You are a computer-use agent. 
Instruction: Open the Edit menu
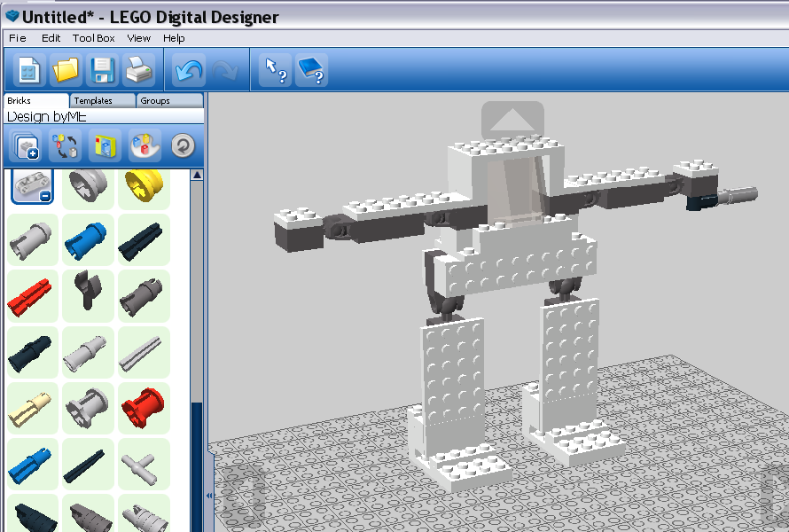pyautogui.click(x=51, y=38)
